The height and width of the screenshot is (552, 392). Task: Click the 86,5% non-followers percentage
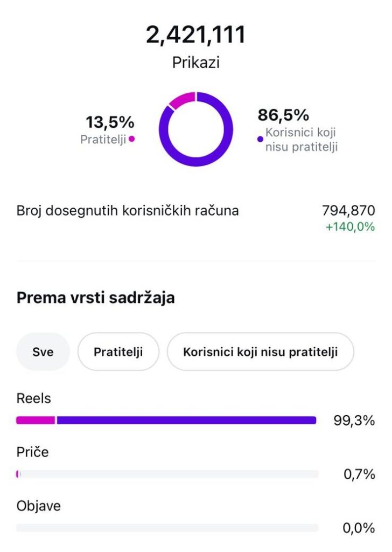pos(283,115)
